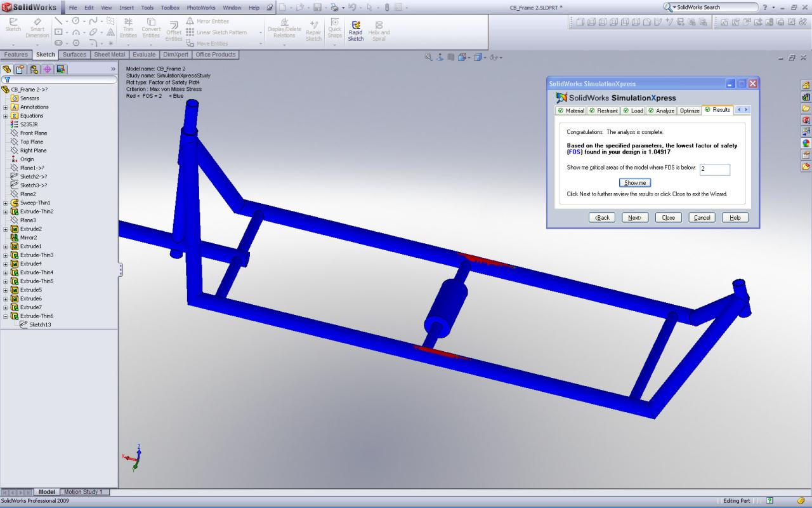The width and height of the screenshot is (812, 508).
Task: Click the Circle sketch tool
Action: 75,22
